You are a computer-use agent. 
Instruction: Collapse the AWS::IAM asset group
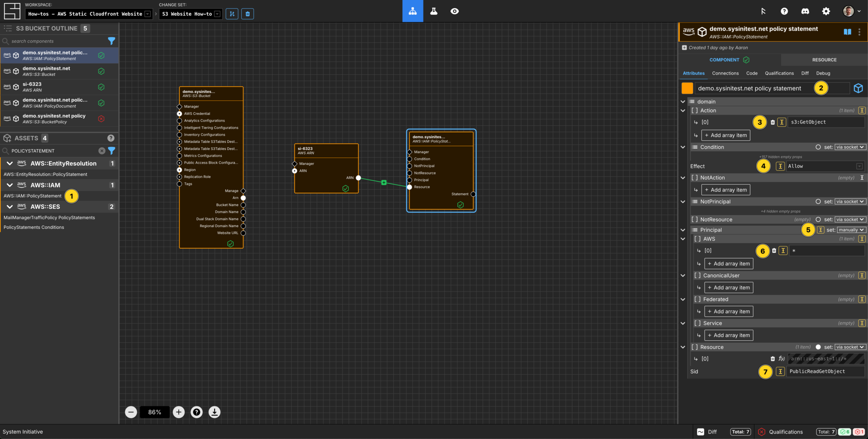[x=9, y=185]
